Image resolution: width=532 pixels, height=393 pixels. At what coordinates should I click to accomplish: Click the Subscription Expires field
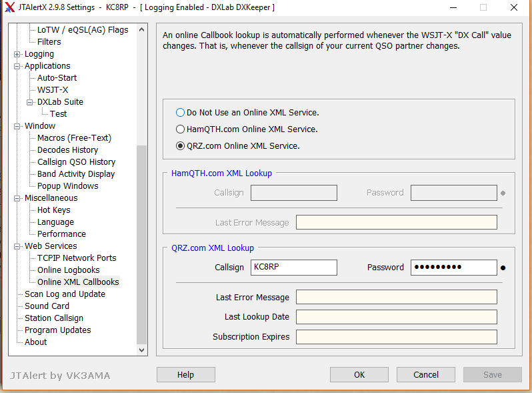click(396, 336)
